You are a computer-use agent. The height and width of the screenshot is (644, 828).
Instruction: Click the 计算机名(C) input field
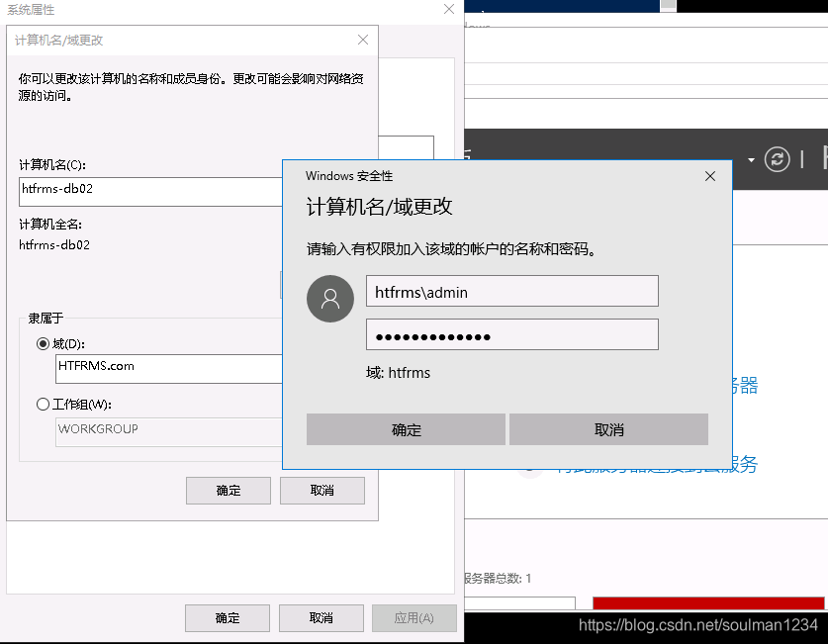(x=151, y=192)
